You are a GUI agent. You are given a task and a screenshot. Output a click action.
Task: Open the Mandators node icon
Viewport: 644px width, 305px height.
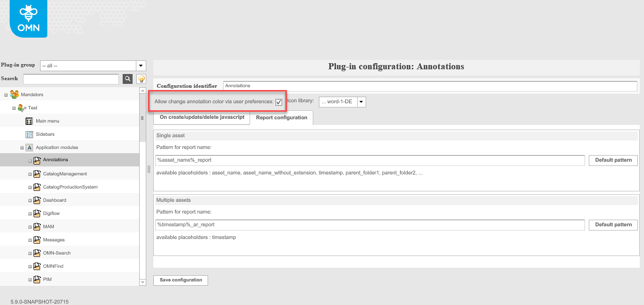pyautogui.click(x=14, y=94)
